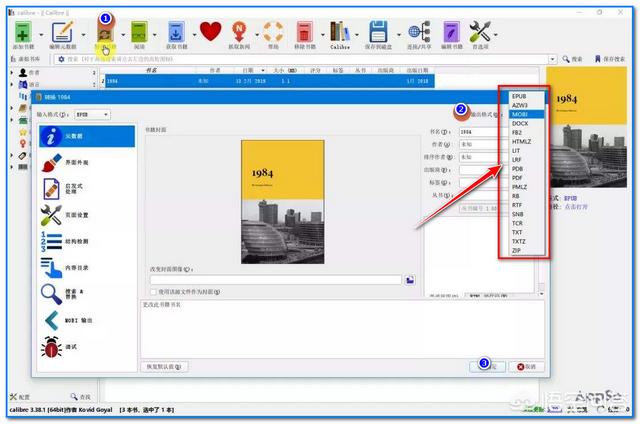Click the red heart Donate icon
Screen dimensions: 640x424
coord(211,31)
